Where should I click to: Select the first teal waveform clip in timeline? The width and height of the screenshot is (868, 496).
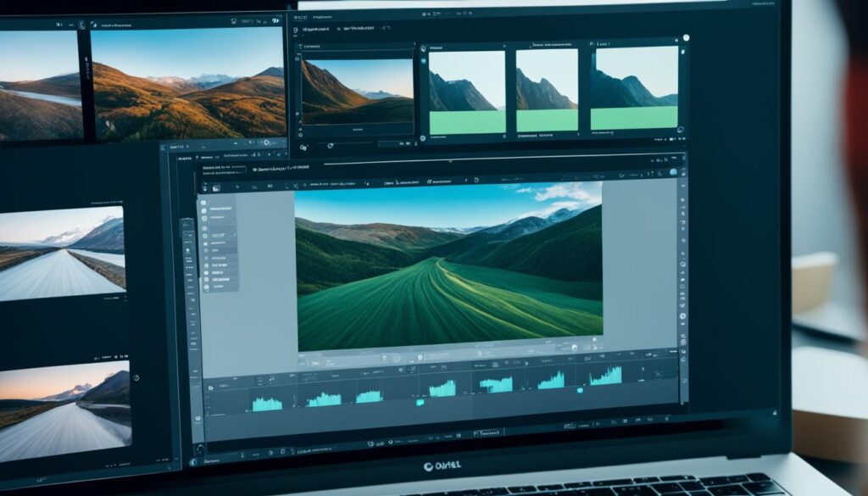coord(267,402)
